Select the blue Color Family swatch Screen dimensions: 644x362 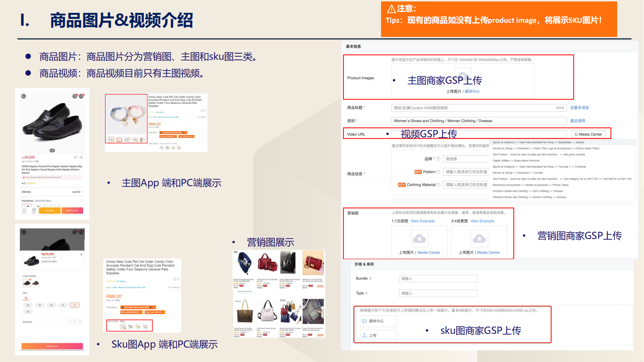click(x=122, y=326)
